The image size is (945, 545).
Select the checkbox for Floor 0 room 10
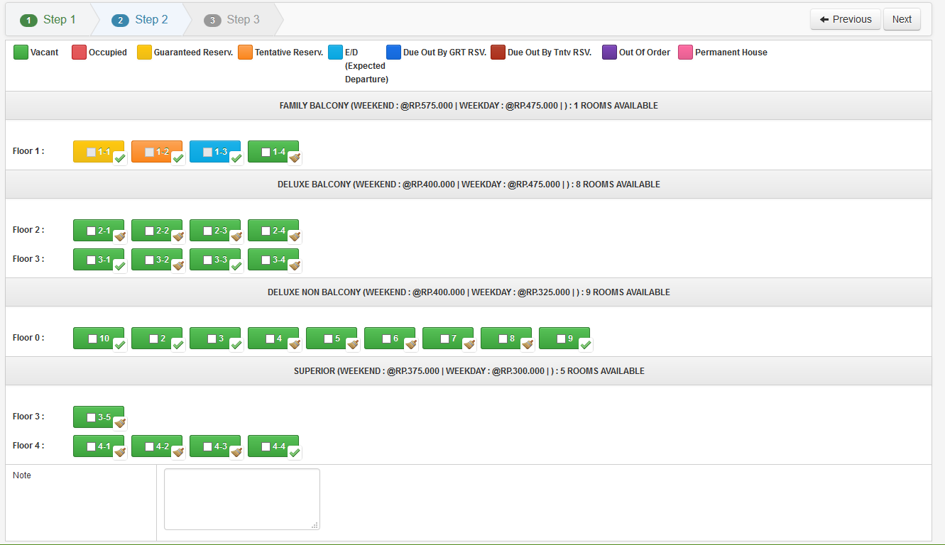tap(92, 339)
